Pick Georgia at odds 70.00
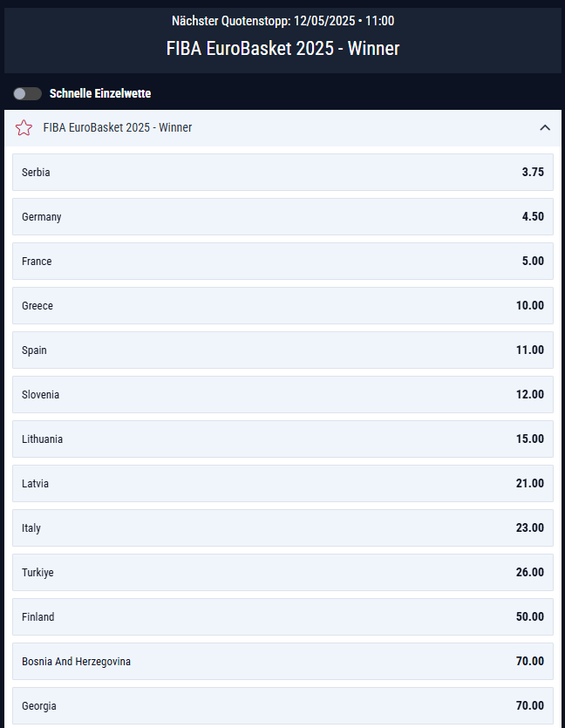565x728 pixels. [282, 705]
